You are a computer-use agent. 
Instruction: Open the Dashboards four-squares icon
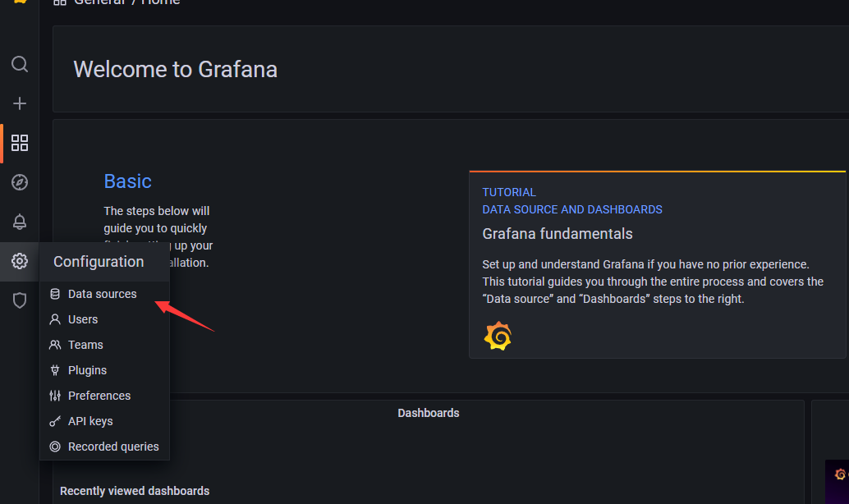click(x=20, y=143)
